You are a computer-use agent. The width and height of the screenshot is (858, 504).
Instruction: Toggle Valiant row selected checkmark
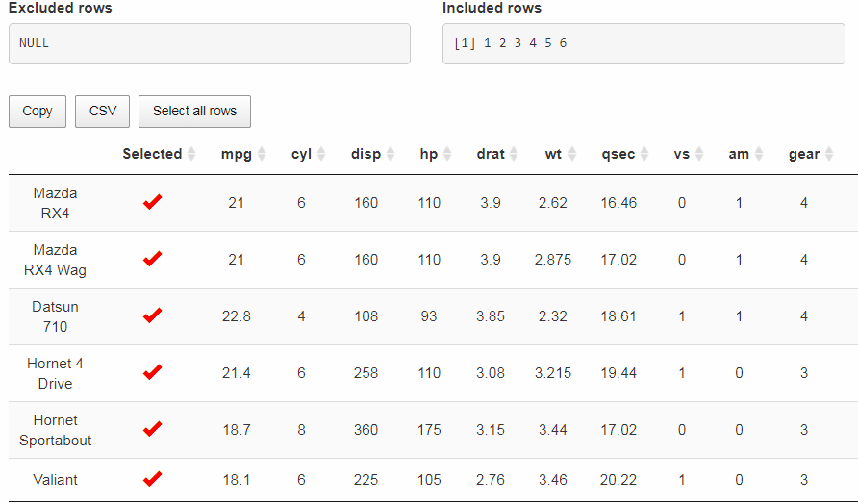pyautogui.click(x=152, y=479)
